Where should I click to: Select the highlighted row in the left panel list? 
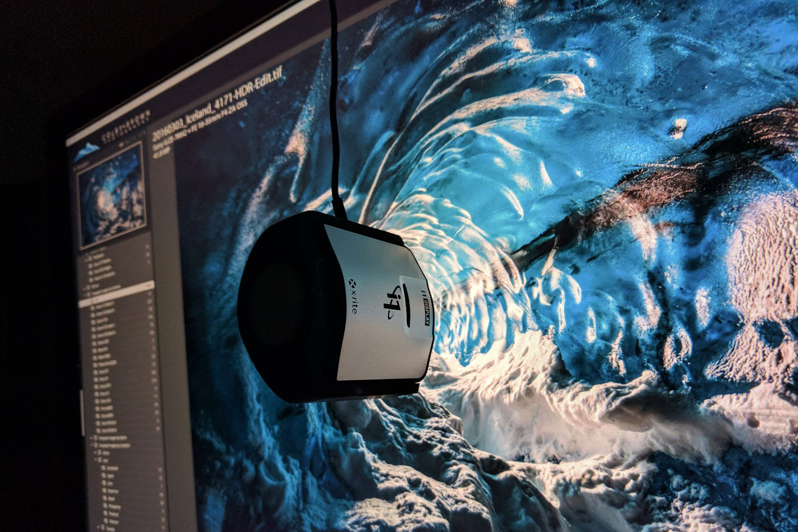click(x=117, y=293)
